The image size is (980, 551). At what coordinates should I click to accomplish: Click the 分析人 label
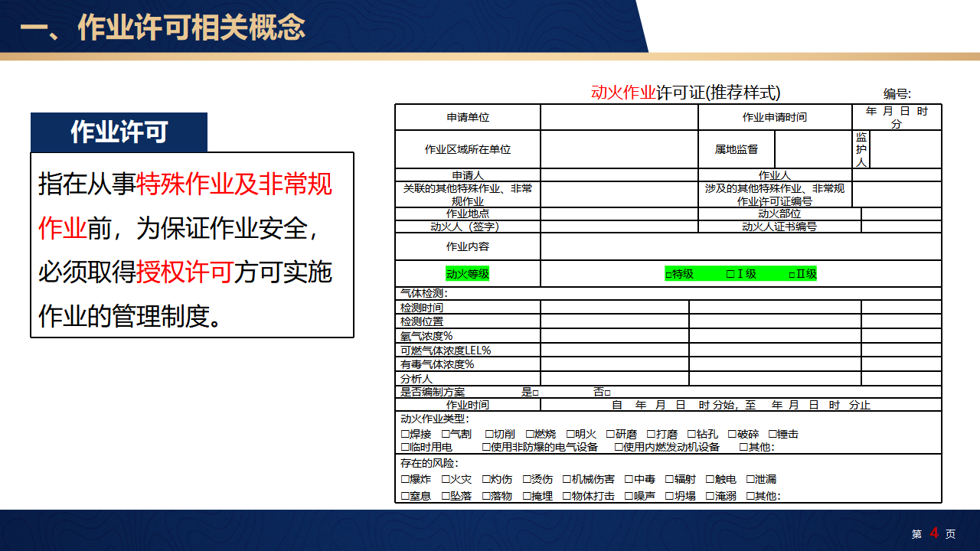click(416, 379)
